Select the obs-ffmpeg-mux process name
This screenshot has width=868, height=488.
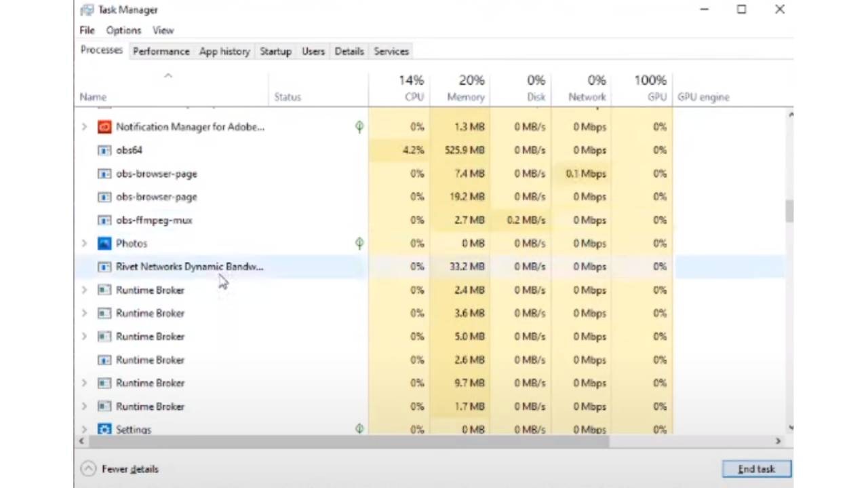pos(154,220)
